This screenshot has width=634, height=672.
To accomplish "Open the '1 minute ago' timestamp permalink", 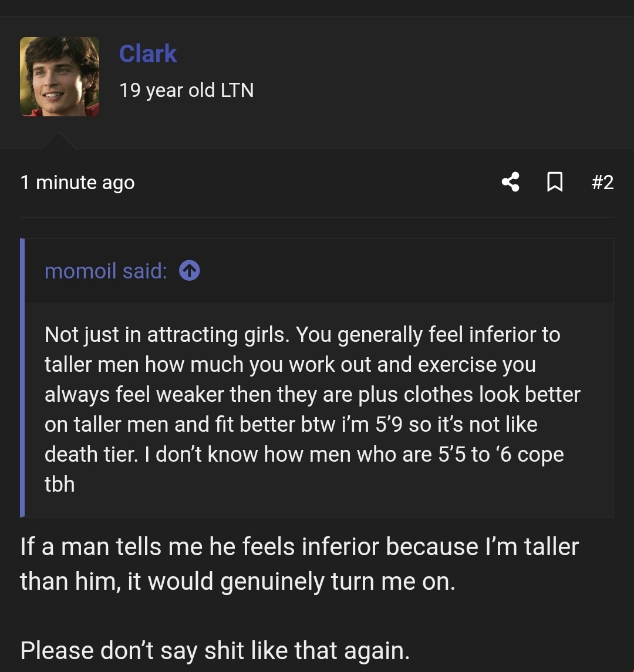I will (77, 183).
